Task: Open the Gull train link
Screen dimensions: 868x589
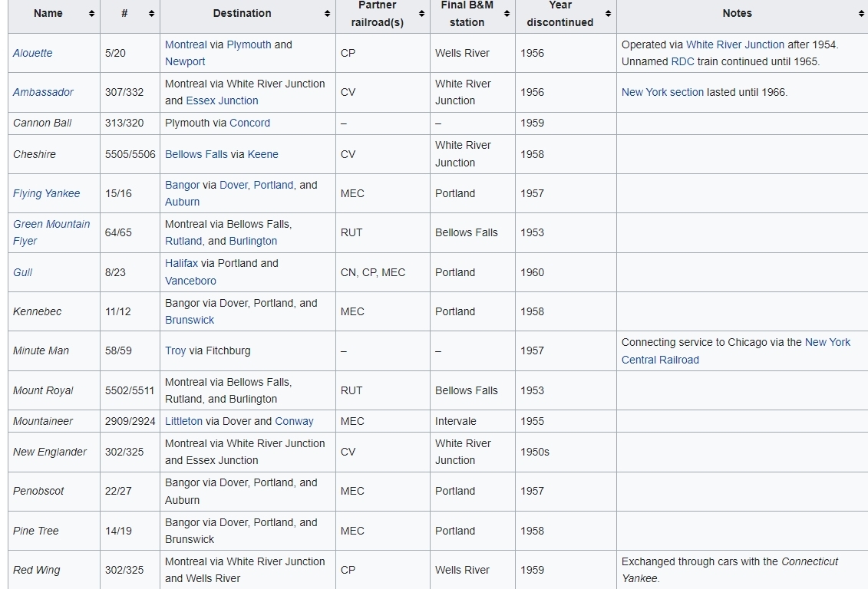Action: pos(23,273)
